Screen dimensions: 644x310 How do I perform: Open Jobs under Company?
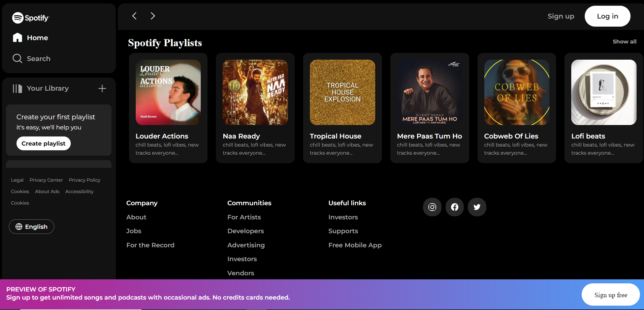tap(134, 231)
